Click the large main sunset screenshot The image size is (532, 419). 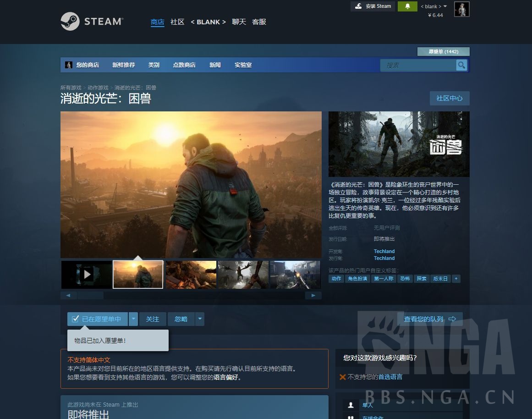[191, 185]
